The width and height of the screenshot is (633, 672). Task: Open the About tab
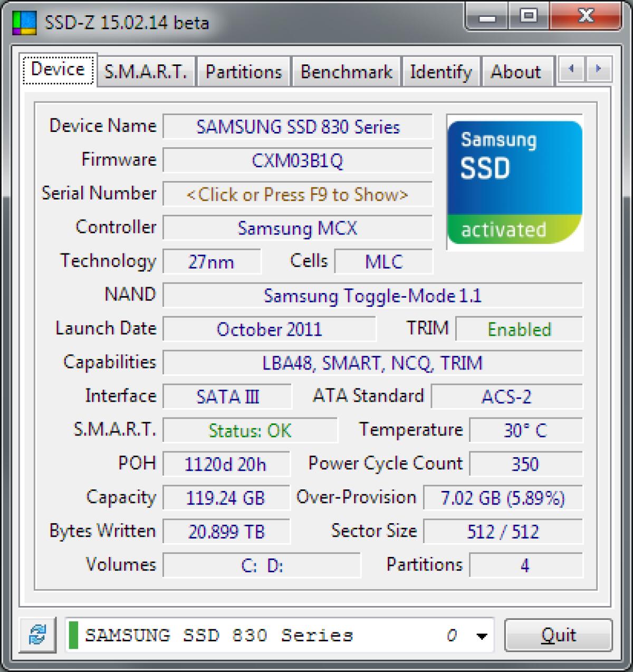515,71
